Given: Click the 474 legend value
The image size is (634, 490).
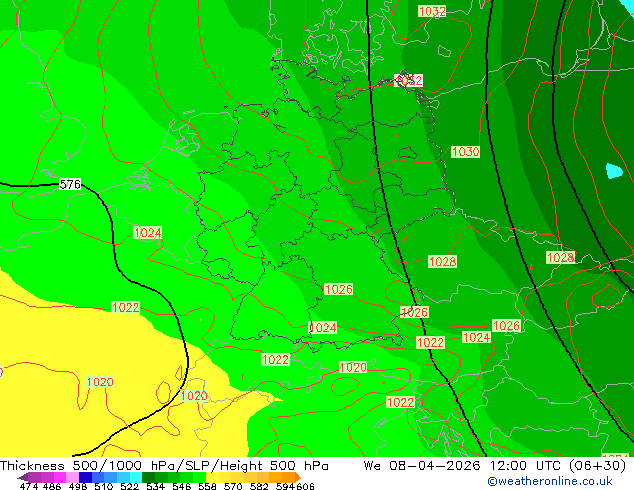Looking at the screenshot, I should pos(29,486).
